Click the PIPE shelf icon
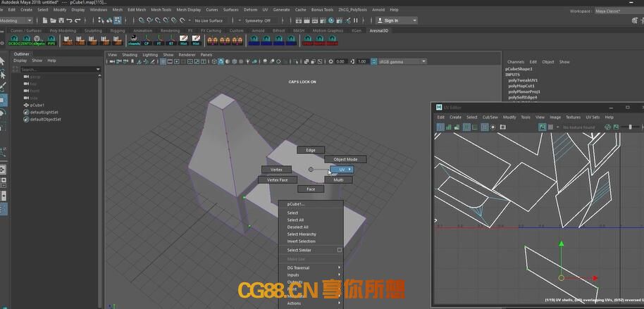The image size is (644, 309). click(51, 40)
